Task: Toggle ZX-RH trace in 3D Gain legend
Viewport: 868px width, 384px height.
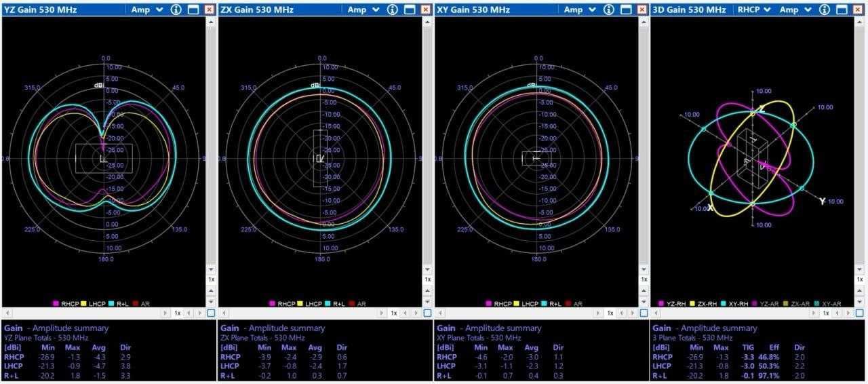Action: pyautogui.click(x=703, y=304)
